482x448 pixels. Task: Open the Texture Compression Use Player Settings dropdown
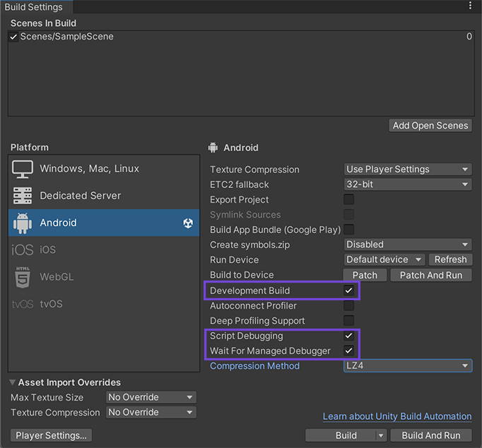point(408,170)
